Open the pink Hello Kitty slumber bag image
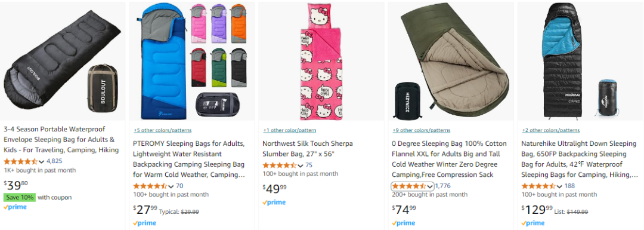This screenshot has height=230, width=644. coord(321,62)
